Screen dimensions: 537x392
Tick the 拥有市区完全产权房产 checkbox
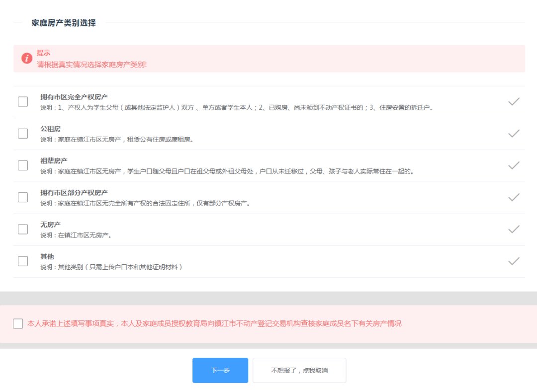click(23, 102)
